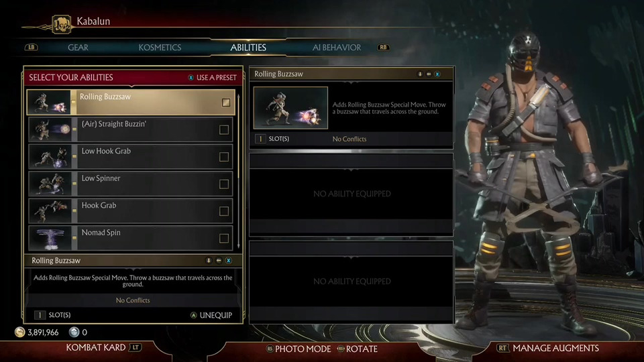Click the silver soul currency icon

click(x=74, y=332)
